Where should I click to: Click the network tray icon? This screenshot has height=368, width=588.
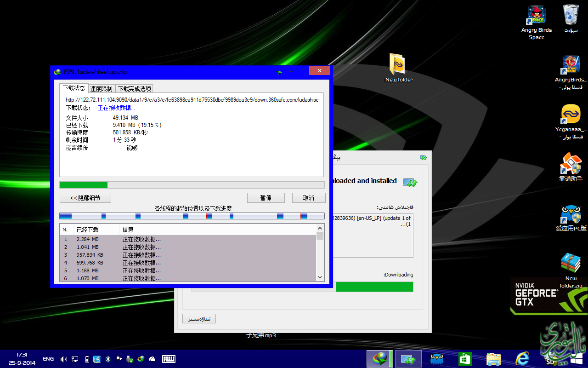[x=75, y=359]
